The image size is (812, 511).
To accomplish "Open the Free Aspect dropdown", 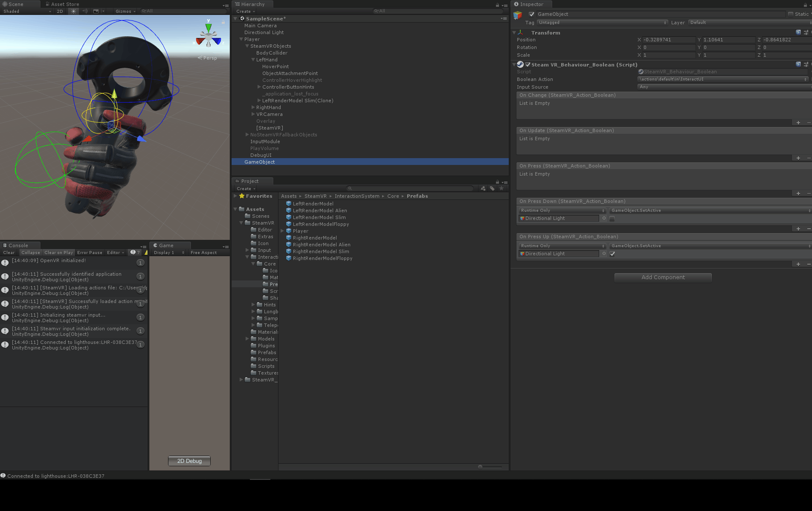I will point(204,252).
